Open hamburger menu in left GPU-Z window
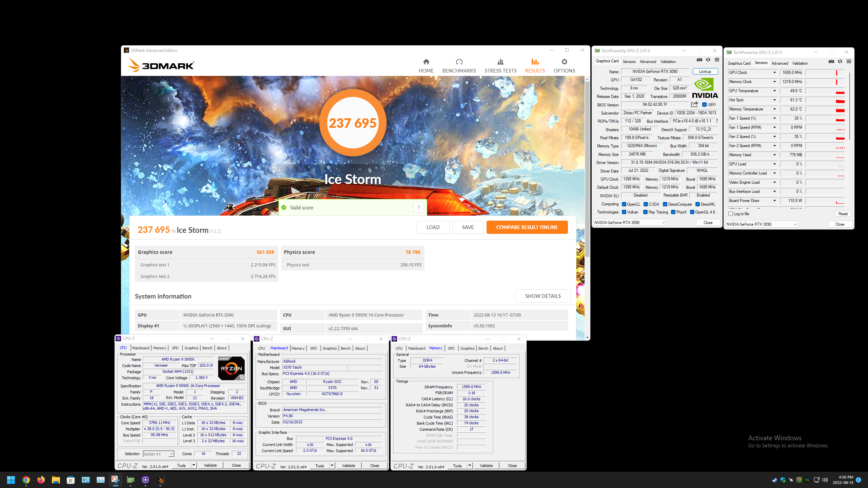The height and width of the screenshot is (488, 868). point(717,60)
